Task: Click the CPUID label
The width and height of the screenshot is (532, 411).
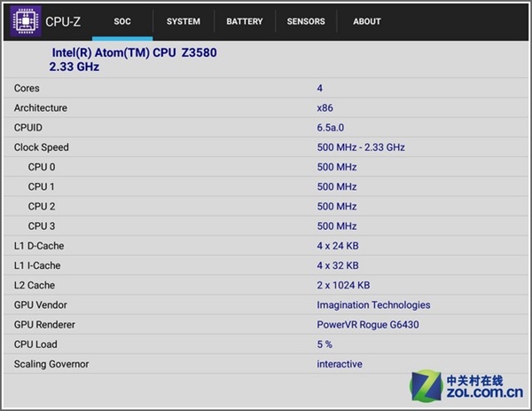Action: (x=28, y=128)
